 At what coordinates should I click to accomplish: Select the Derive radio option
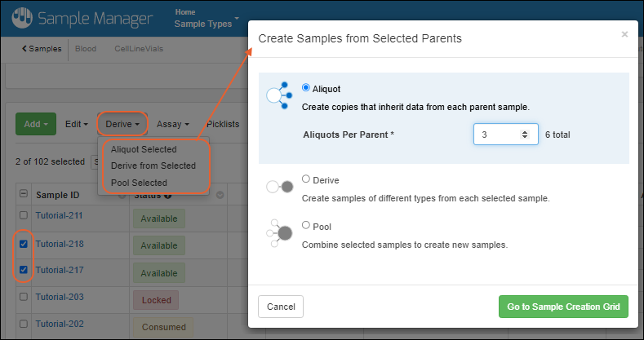pyautogui.click(x=306, y=179)
